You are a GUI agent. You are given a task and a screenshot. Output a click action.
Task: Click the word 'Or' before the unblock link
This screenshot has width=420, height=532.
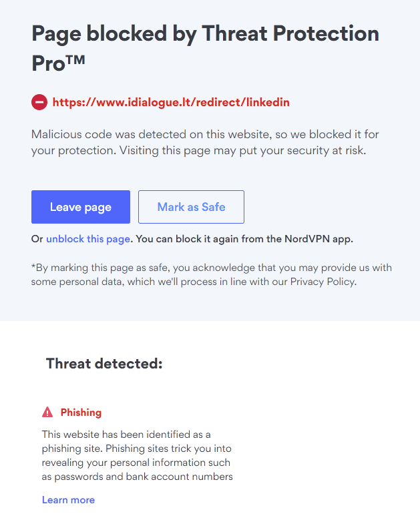click(x=37, y=239)
